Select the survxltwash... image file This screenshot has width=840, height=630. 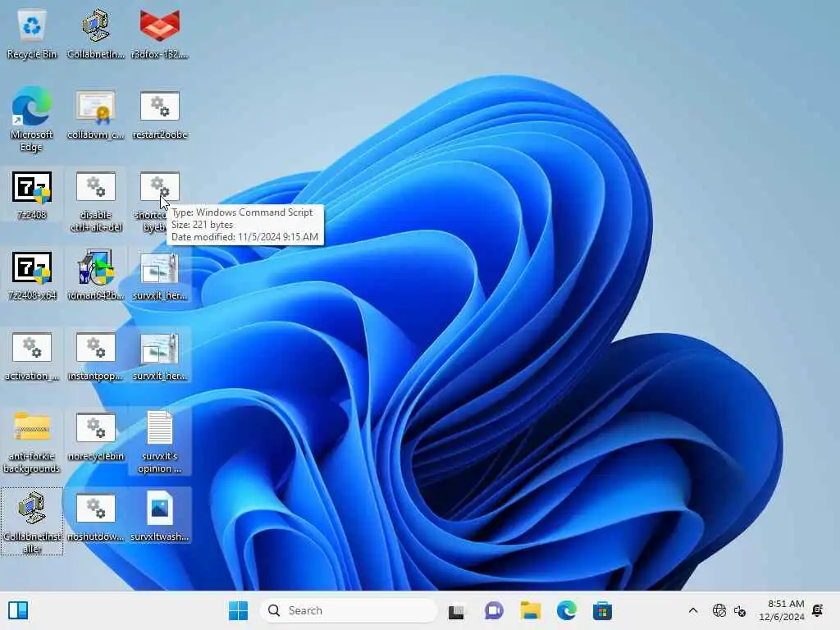pyautogui.click(x=160, y=517)
